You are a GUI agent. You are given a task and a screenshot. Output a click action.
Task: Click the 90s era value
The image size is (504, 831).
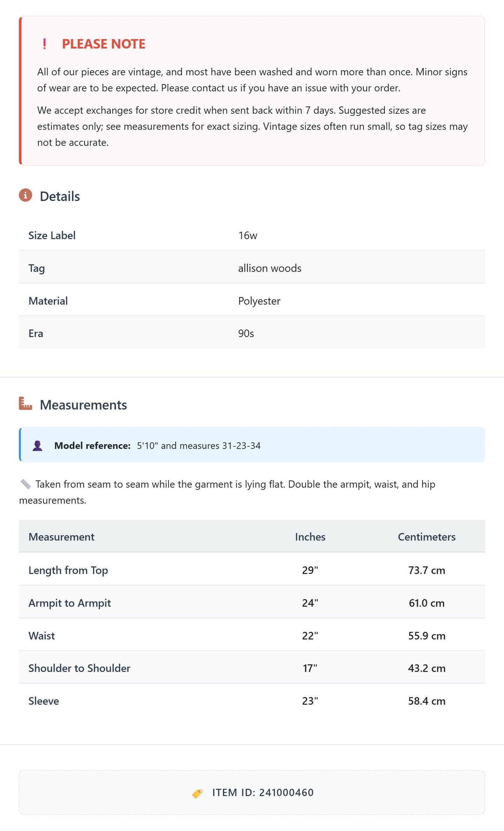tap(246, 334)
